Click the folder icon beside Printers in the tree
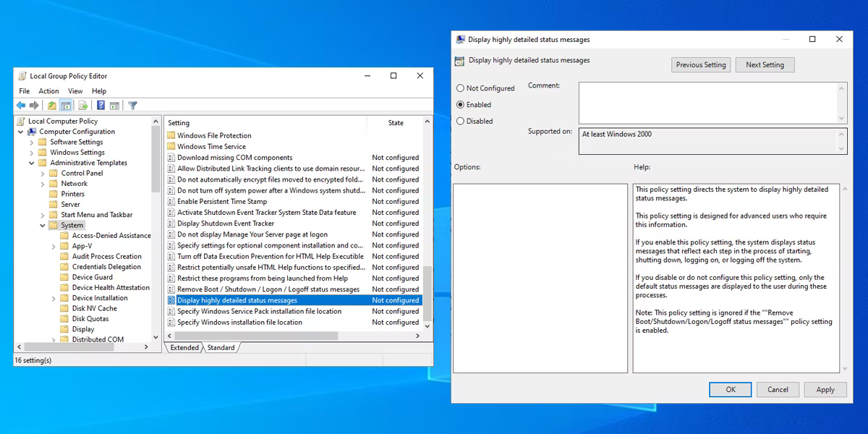868x434 pixels. 54,194
